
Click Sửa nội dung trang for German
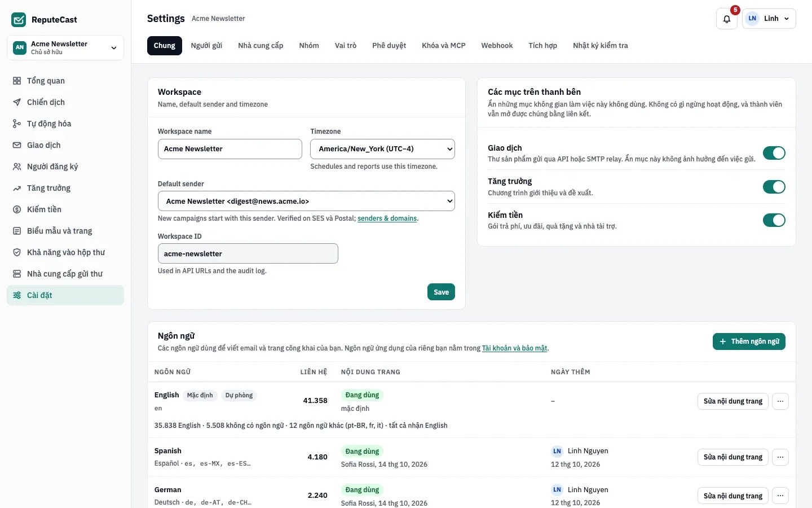click(x=733, y=496)
